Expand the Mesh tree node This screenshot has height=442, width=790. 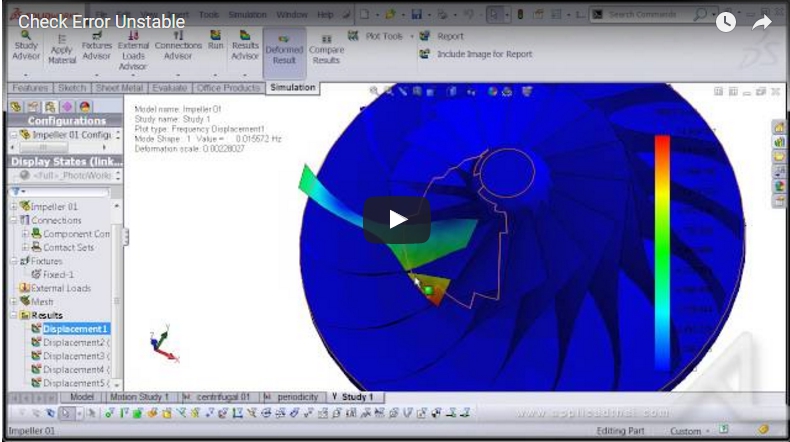tap(14, 301)
